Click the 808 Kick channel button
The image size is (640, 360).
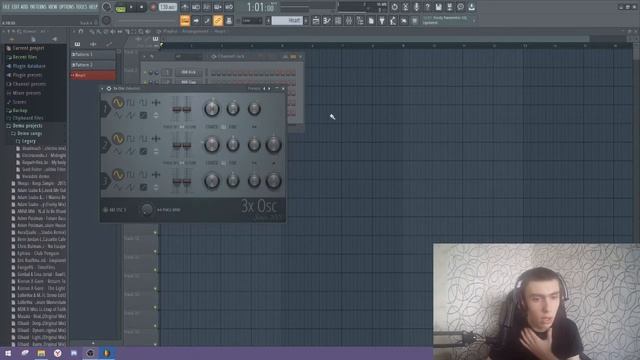188,72
